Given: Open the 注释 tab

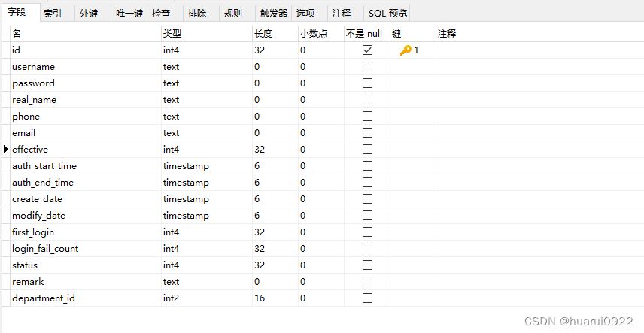Looking at the screenshot, I should coord(342,13).
